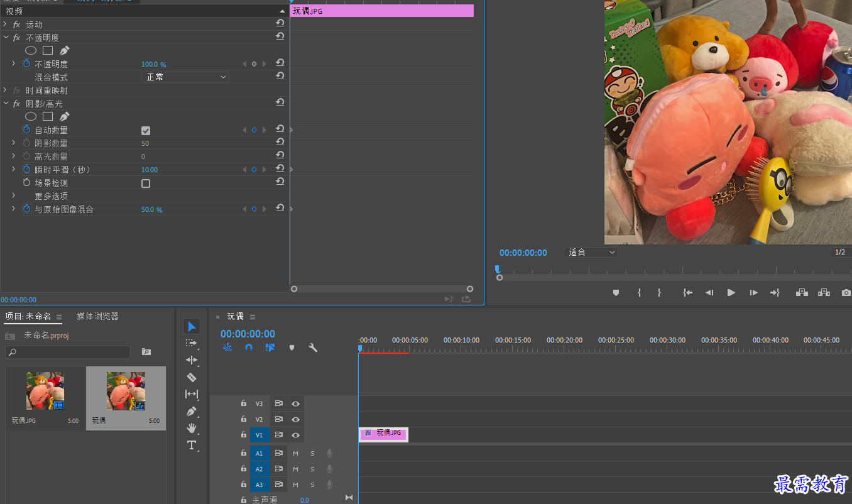Collapse the 不透明度 effect group

[5, 38]
